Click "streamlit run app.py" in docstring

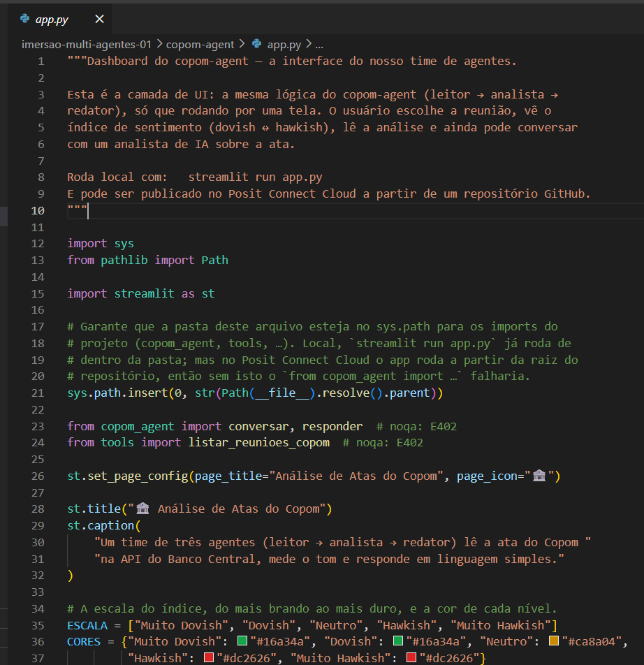(x=255, y=177)
